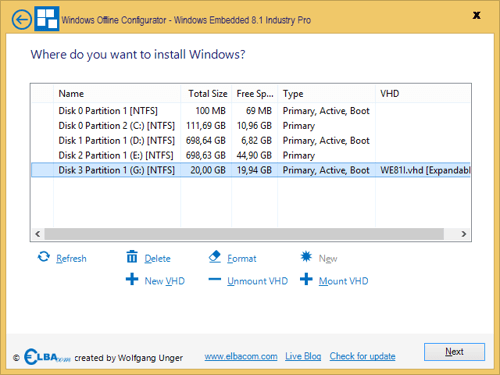The image size is (500, 375).
Task: Select Disk 0 Partition 2 (C:) row
Action: [x=251, y=126]
